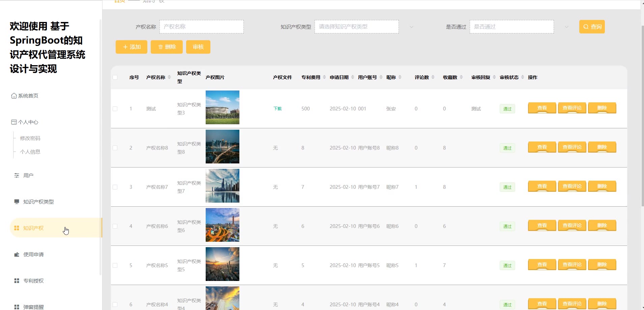Expand the 是否通过 dropdown filter
The width and height of the screenshot is (644, 310).
(512, 27)
